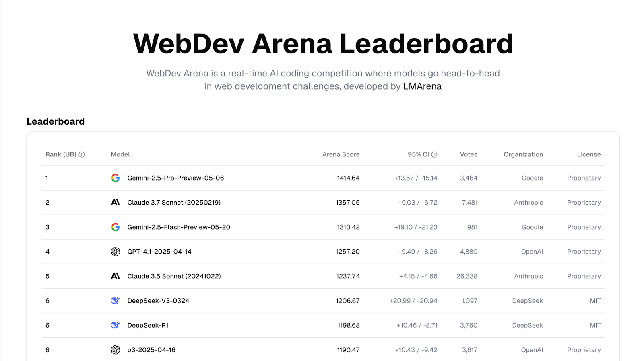The width and height of the screenshot is (644, 361).
Task: Click the 95% CI info icon
Action: click(x=434, y=154)
